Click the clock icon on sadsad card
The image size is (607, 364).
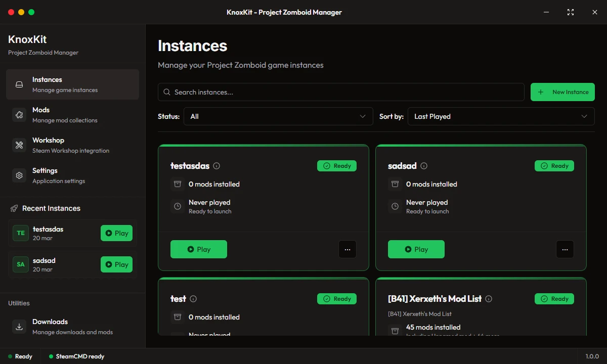(x=395, y=206)
